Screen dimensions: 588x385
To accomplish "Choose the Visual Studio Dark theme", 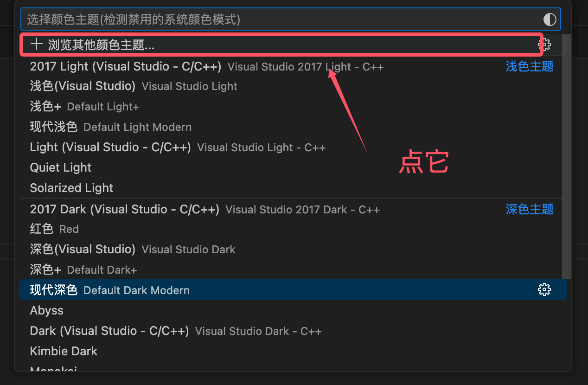I will (83, 250).
